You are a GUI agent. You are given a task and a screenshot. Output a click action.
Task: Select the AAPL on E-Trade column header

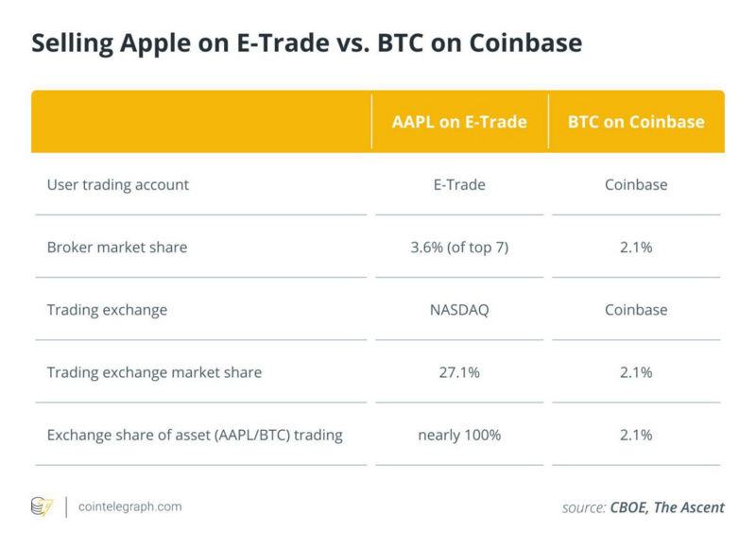coord(459,122)
